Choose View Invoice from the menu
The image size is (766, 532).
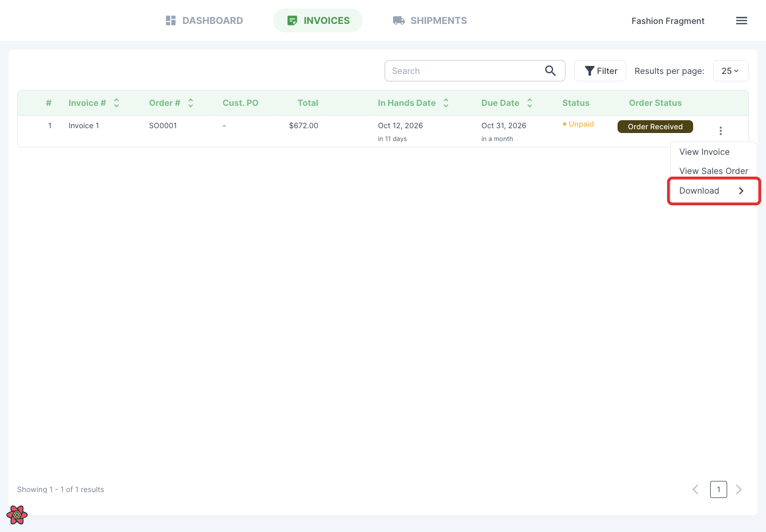pos(704,152)
